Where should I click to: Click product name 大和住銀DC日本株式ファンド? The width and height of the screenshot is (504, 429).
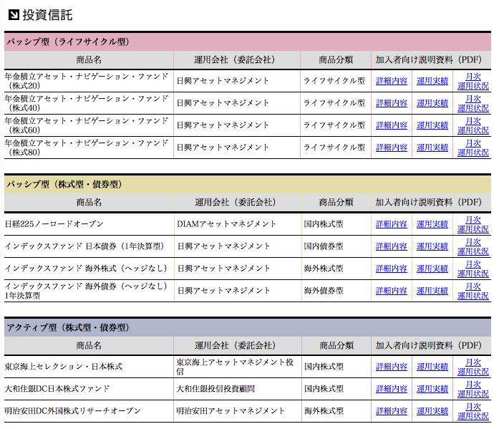tap(57, 389)
